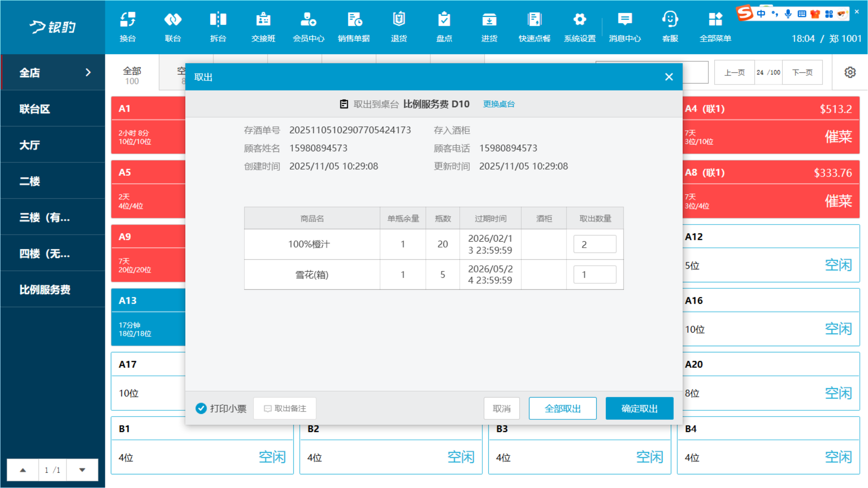Click the sidebar page up arrow
Image resolution: width=868 pixels, height=488 pixels.
pyautogui.click(x=23, y=470)
